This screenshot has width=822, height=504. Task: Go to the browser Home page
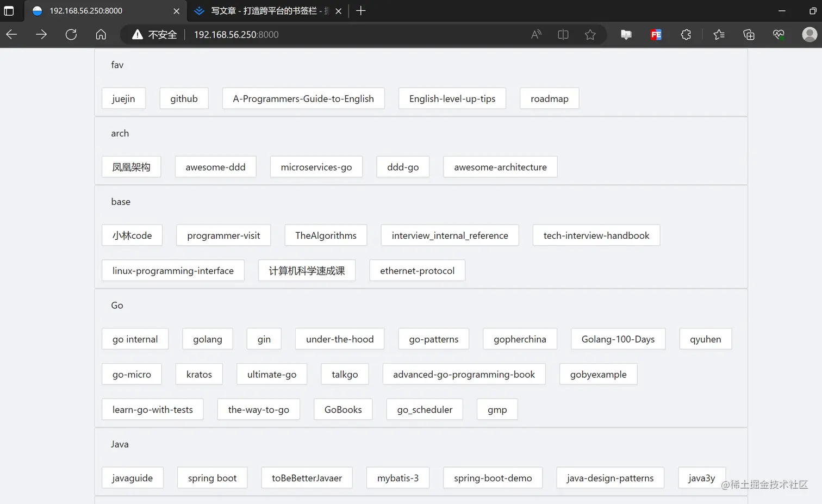pyautogui.click(x=101, y=35)
